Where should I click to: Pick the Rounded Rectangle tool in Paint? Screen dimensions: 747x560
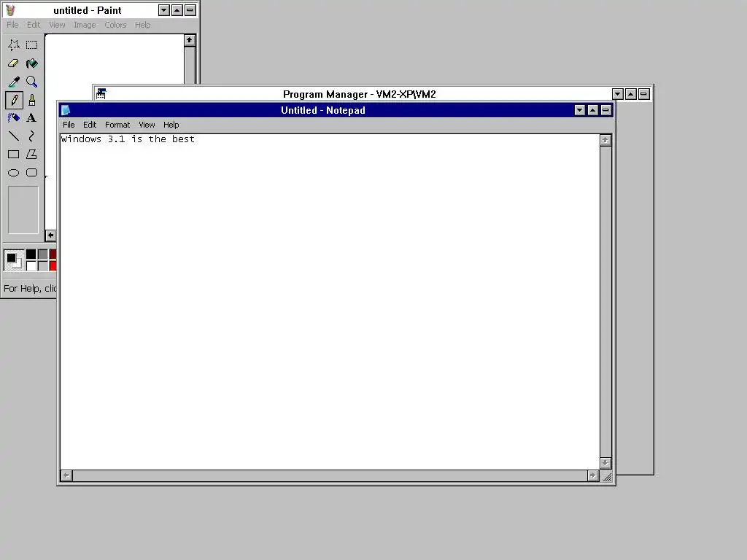[31, 172]
